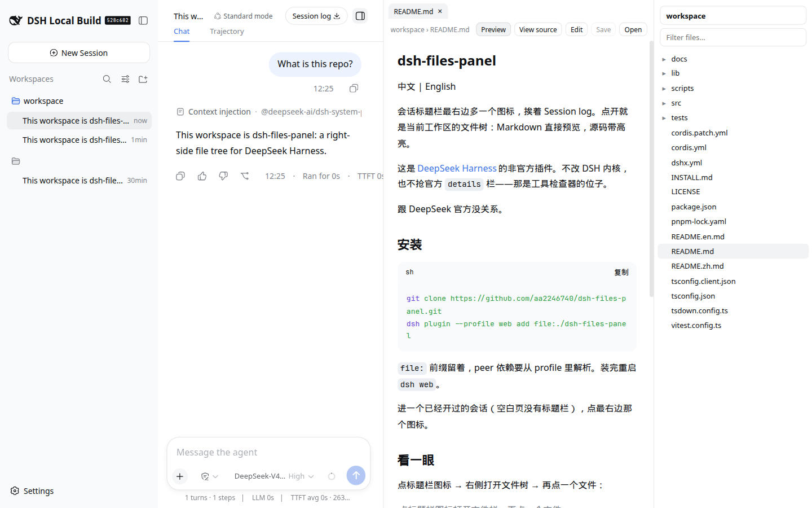
Task: Click the 中文 language link
Action: [x=407, y=86]
